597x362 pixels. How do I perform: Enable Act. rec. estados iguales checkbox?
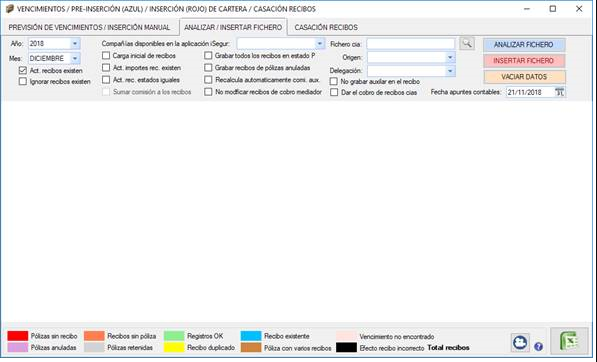point(106,80)
